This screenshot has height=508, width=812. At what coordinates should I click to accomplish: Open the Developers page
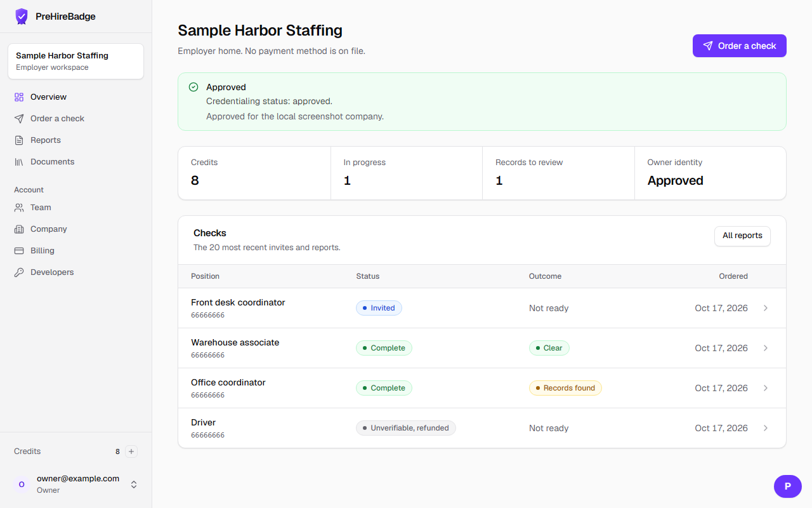pos(76,272)
